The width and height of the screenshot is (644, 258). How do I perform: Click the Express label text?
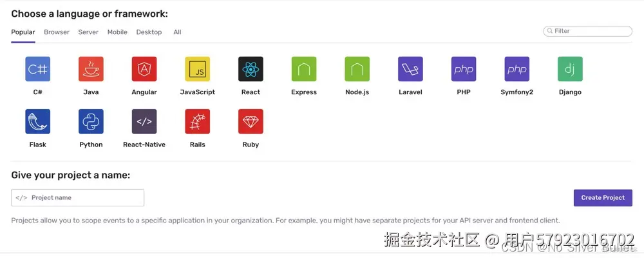304,92
